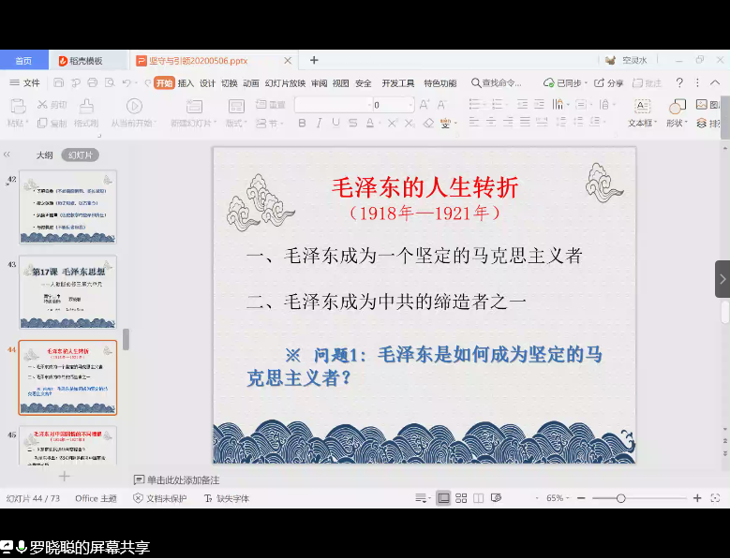Viewport: 730px width, 560px height.
Task: Toggle the 幻灯片 thumbnail panel view
Action: coord(80,155)
